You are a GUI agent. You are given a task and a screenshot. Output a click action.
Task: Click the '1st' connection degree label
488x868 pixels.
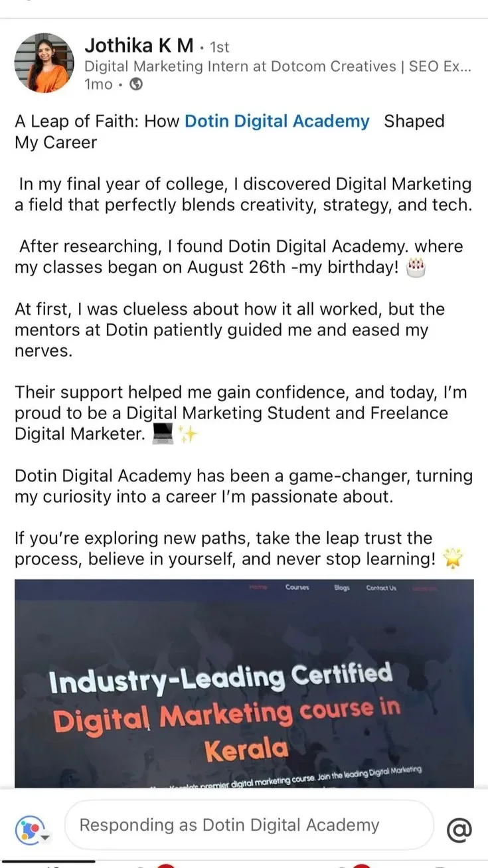[x=219, y=47]
